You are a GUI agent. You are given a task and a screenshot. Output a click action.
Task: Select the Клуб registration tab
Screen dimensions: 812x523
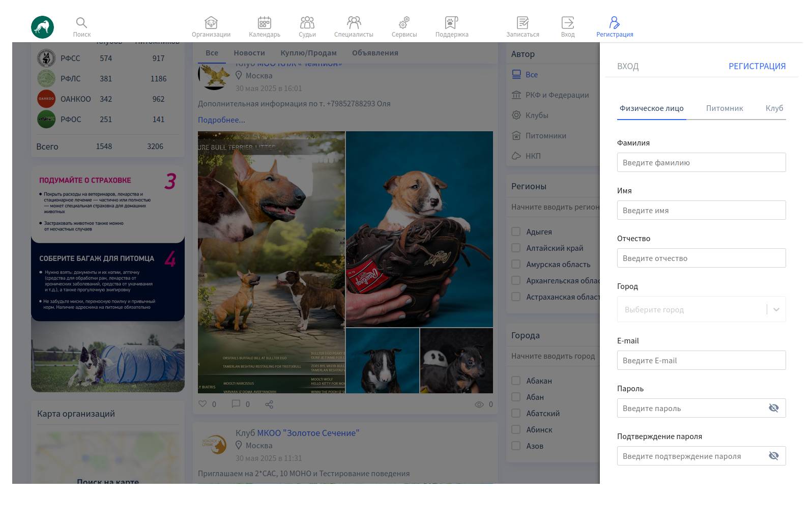[774, 108]
